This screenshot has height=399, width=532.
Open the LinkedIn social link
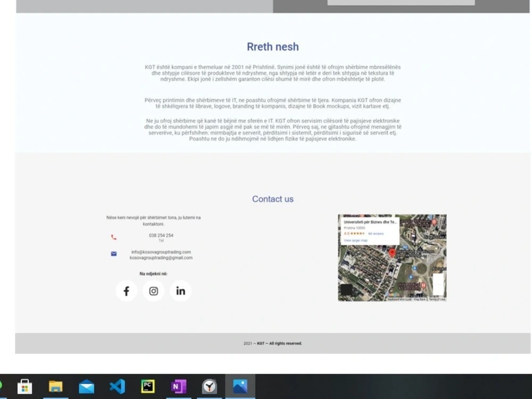pos(180,291)
